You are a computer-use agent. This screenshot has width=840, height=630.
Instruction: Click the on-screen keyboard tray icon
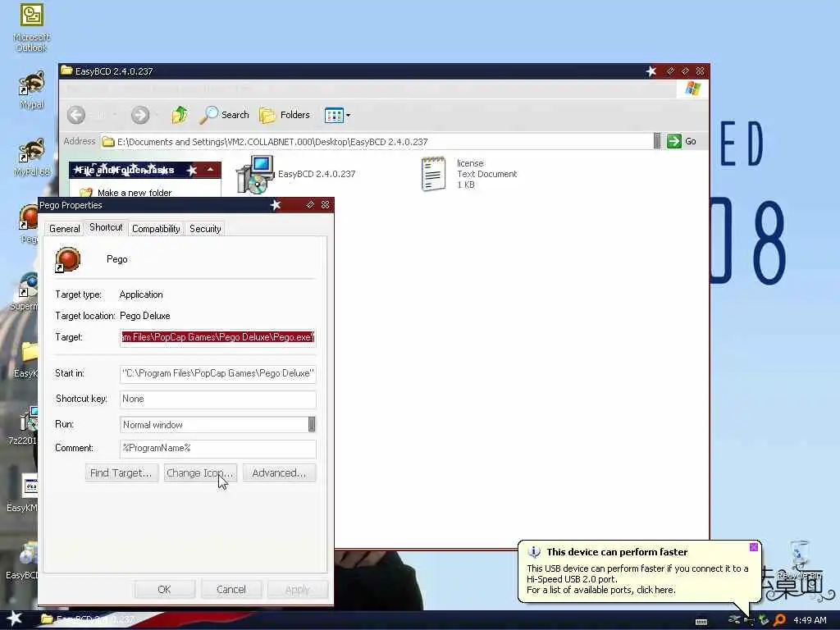click(x=701, y=622)
